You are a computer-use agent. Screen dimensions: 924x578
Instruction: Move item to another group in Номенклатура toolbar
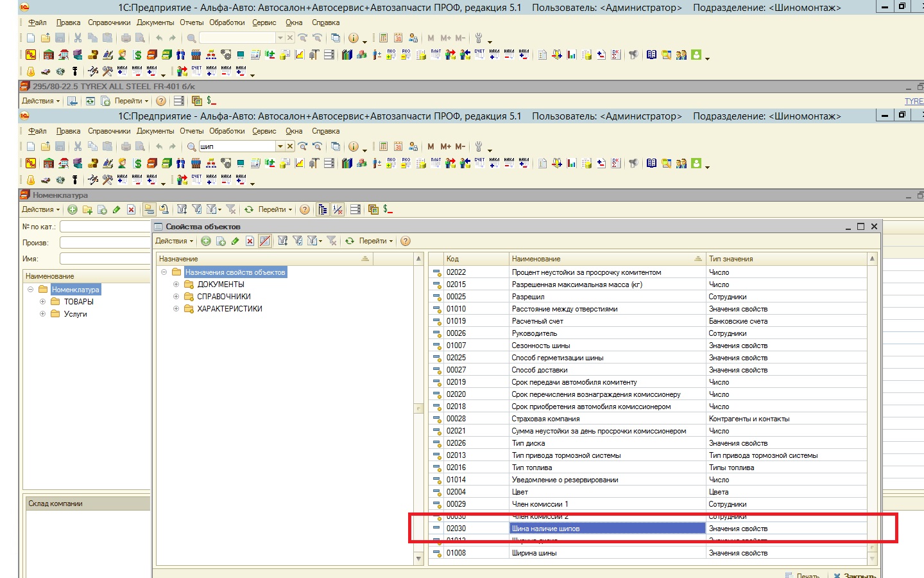(x=164, y=209)
